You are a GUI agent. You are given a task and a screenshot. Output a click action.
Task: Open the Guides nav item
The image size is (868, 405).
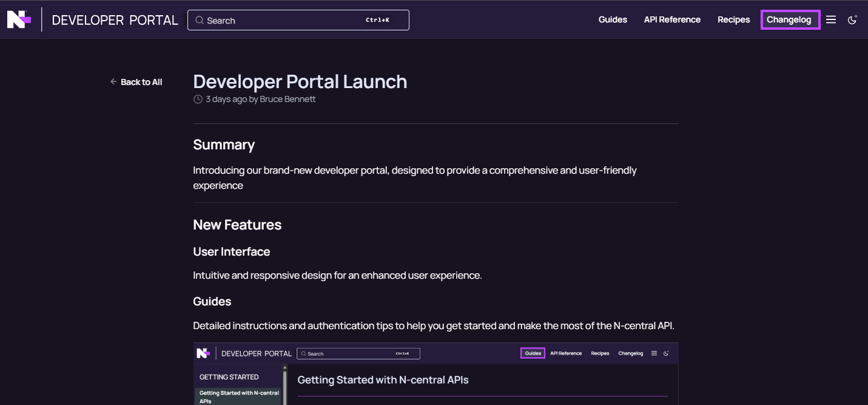click(x=613, y=19)
